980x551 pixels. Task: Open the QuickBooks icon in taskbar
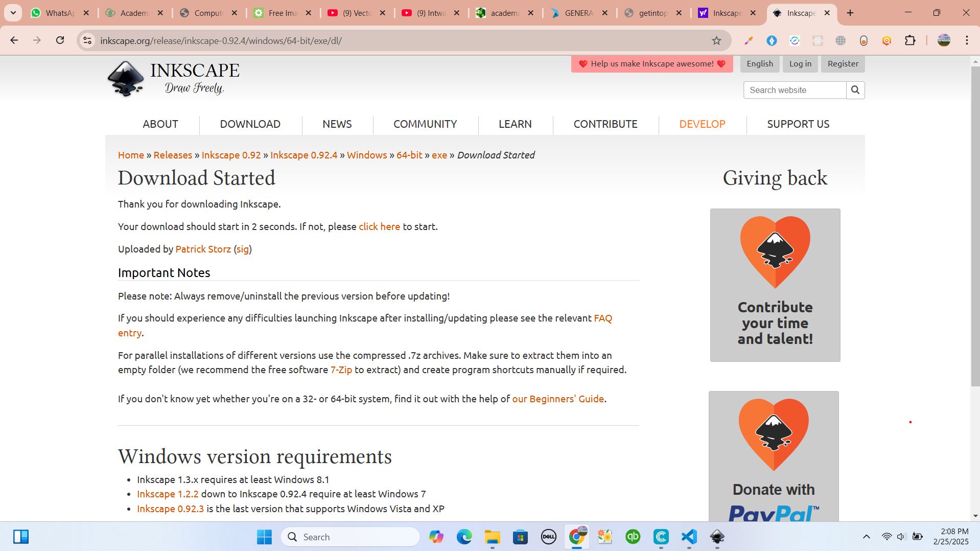(633, 537)
